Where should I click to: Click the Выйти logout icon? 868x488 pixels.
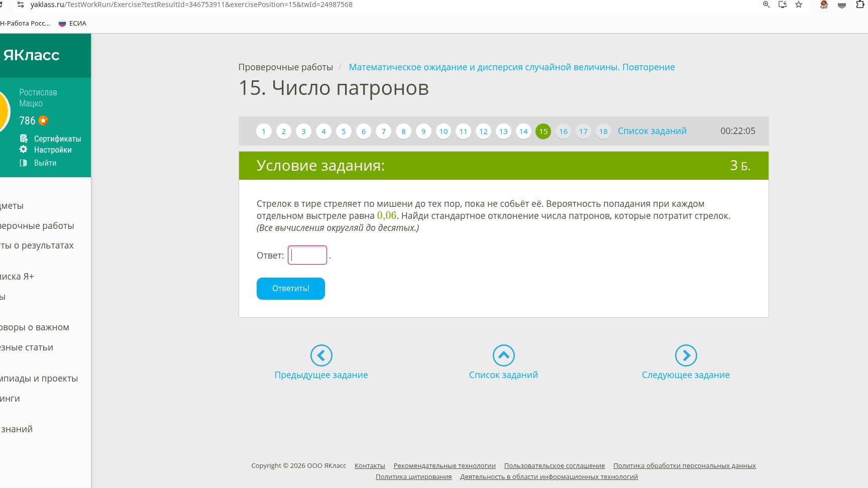pos(24,163)
